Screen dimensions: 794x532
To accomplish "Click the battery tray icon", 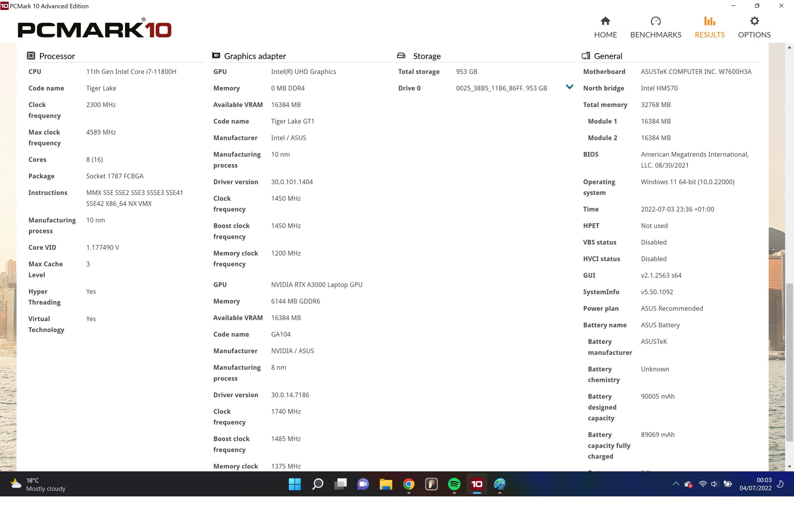I will [728, 484].
